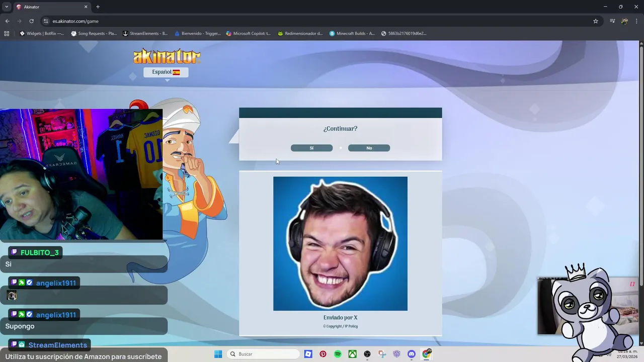Open Roblox from the taskbar
Image resolution: width=644 pixels, height=362 pixels.
(x=308, y=354)
